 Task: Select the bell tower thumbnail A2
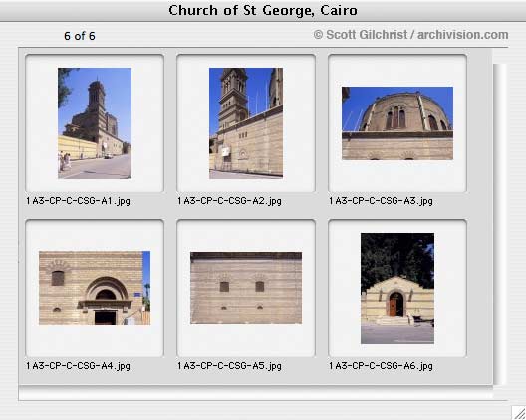(246, 123)
